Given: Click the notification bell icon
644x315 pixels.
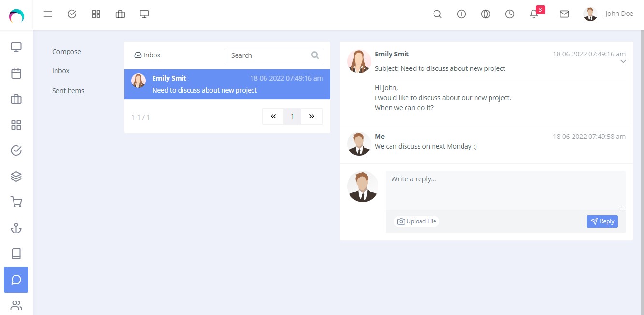Looking at the screenshot, I should pyautogui.click(x=534, y=14).
